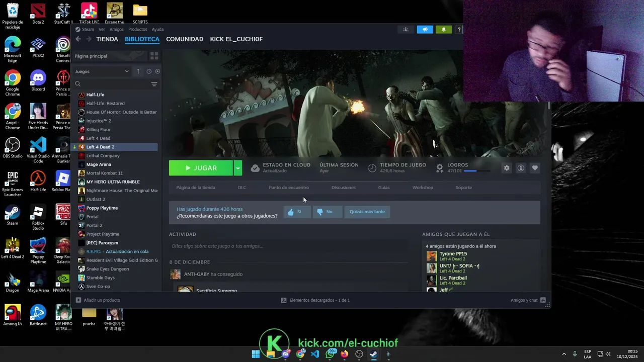Open Firefox from the taskbar
The image size is (644, 362).
click(344, 354)
